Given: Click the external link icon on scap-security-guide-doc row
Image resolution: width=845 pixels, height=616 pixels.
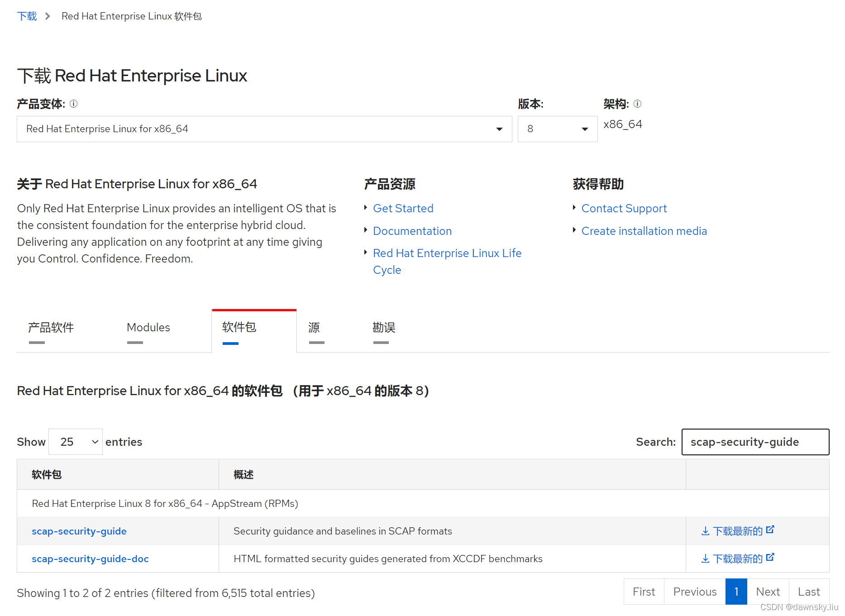Looking at the screenshot, I should pos(771,556).
